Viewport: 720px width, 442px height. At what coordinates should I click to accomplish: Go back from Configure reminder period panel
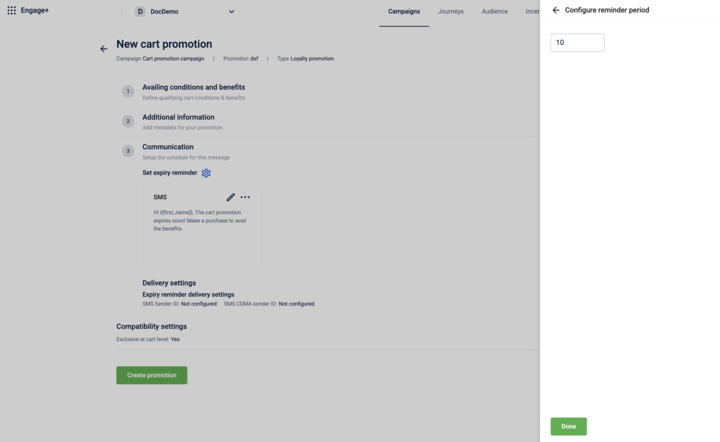[556, 10]
